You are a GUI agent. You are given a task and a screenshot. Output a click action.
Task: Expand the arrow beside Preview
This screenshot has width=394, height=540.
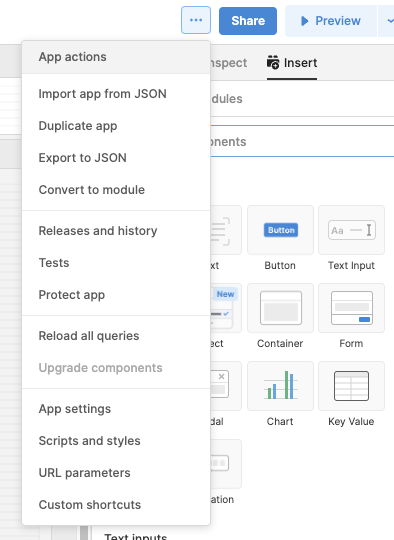387,21
